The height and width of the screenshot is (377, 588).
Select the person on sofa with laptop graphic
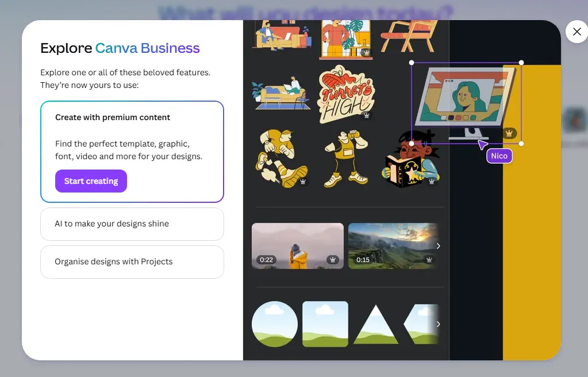click(282, 35)
